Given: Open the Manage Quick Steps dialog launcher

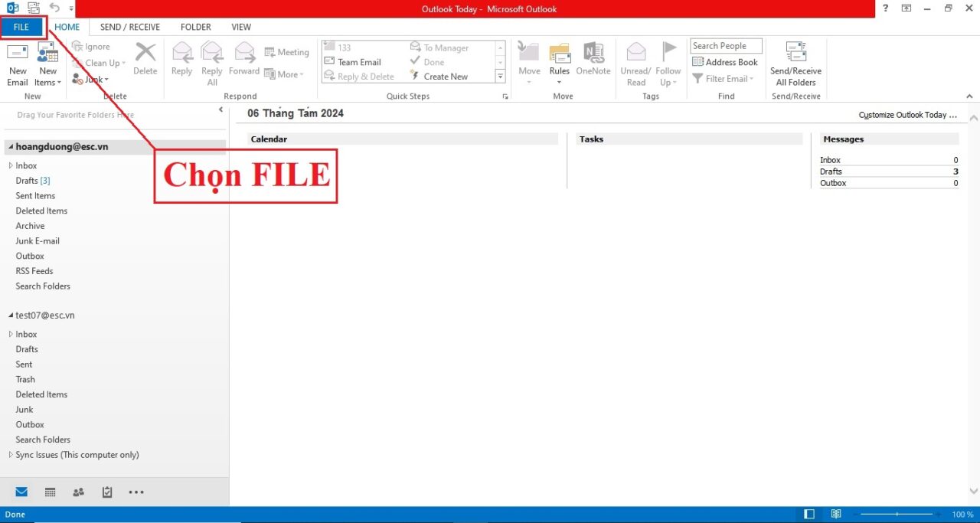Looking at the screenshot, I should pyautogui.click(x=505, y=96).
